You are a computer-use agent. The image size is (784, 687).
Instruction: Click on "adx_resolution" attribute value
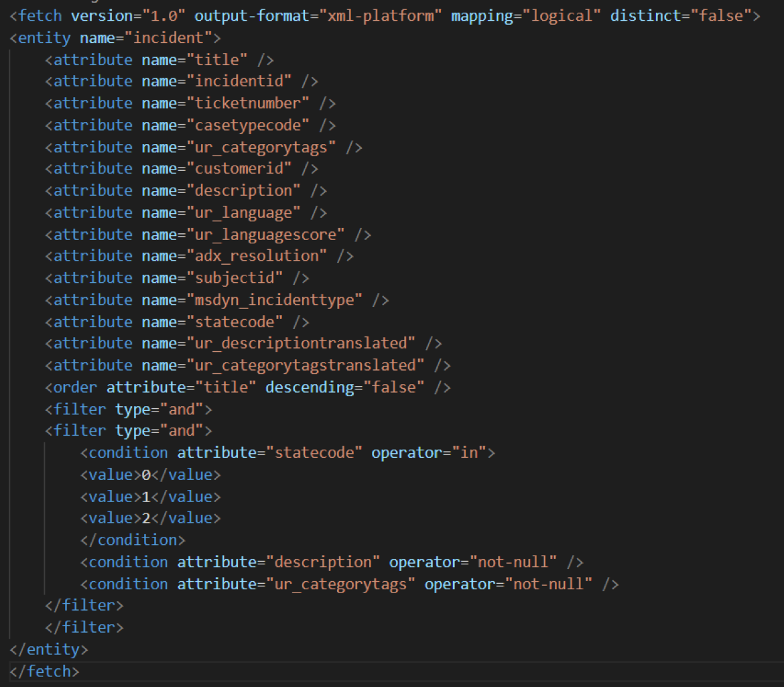[261, 256]
